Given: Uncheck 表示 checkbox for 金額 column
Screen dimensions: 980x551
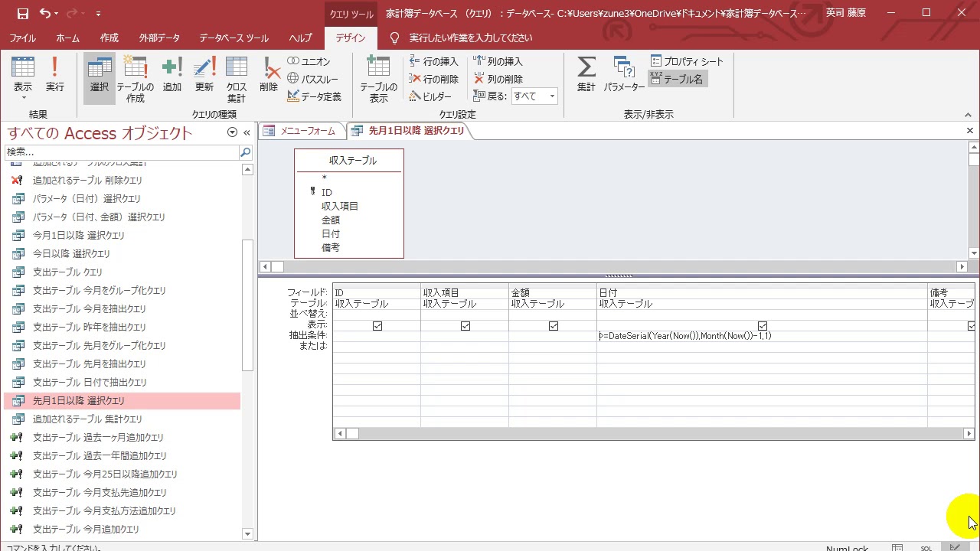Looking at the screenshot, I should (x=554, y=326).
